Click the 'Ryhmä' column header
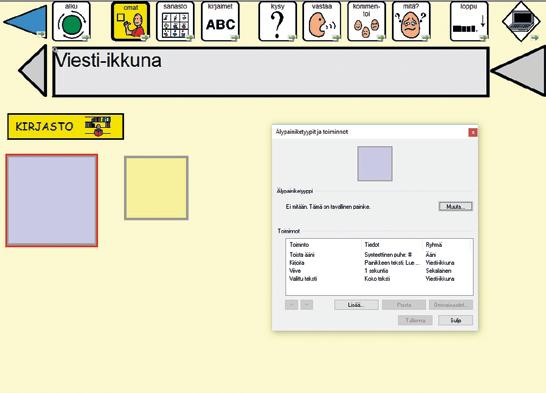The width and height of the screenshot is (546, 393). tap(434, 245)
